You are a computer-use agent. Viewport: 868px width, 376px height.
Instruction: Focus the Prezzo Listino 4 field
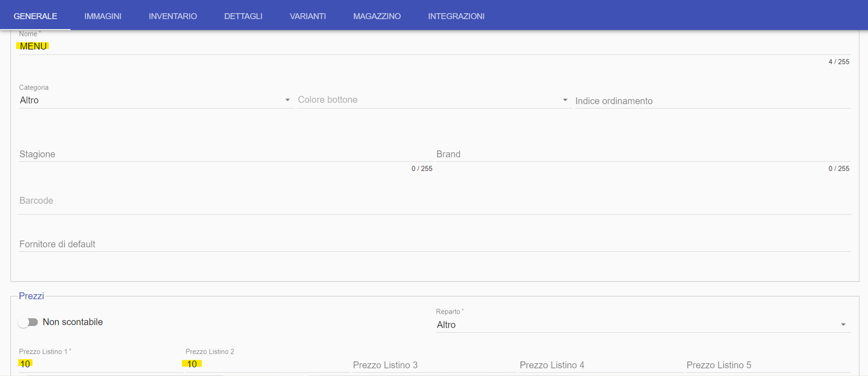(601, 365)
